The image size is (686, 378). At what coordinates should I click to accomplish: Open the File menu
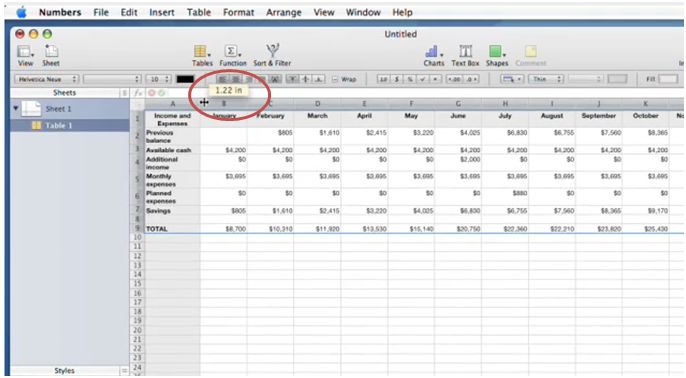[x=101, y=12]
